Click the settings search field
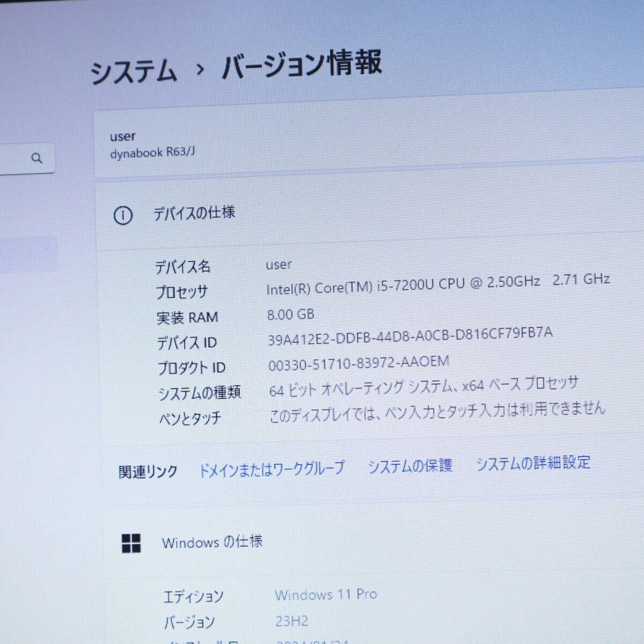Screen dimensions: 644x644 [x=27, y=158]
